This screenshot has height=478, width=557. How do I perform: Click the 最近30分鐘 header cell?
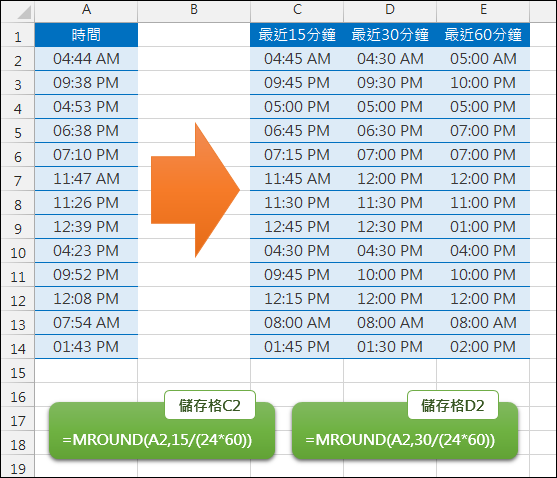click(390, 35)
